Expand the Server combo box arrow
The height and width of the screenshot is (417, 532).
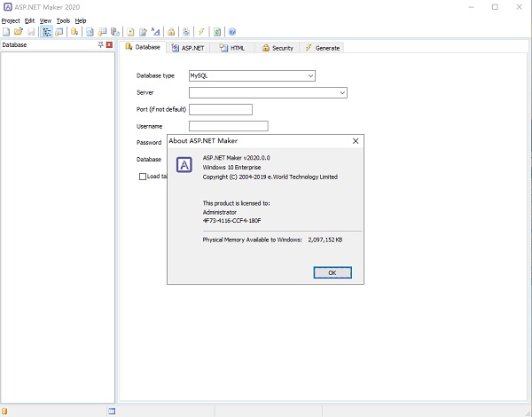tap(342, 92)
